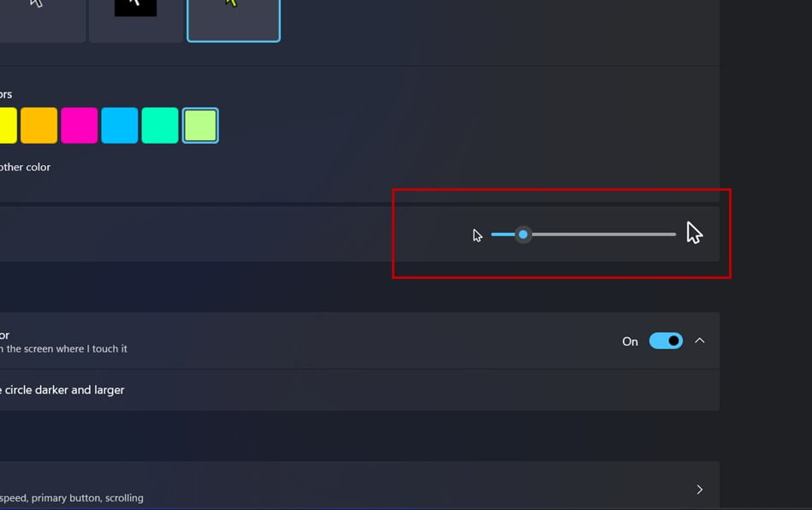Click the large cursor icon beside the slider
This screenshot has width=812, height=510.
click(x=695, y=233)
